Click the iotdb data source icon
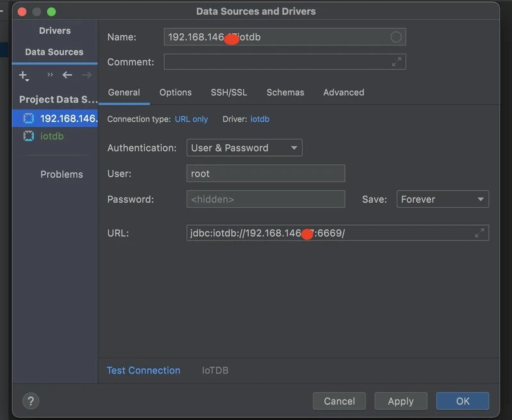This screenshot has width=512, height=420. [29, 136]
